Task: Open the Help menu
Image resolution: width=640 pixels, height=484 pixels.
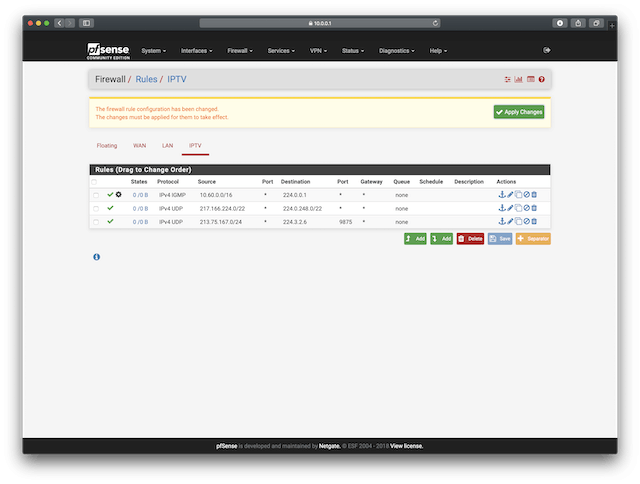Action: click(438, 51)
